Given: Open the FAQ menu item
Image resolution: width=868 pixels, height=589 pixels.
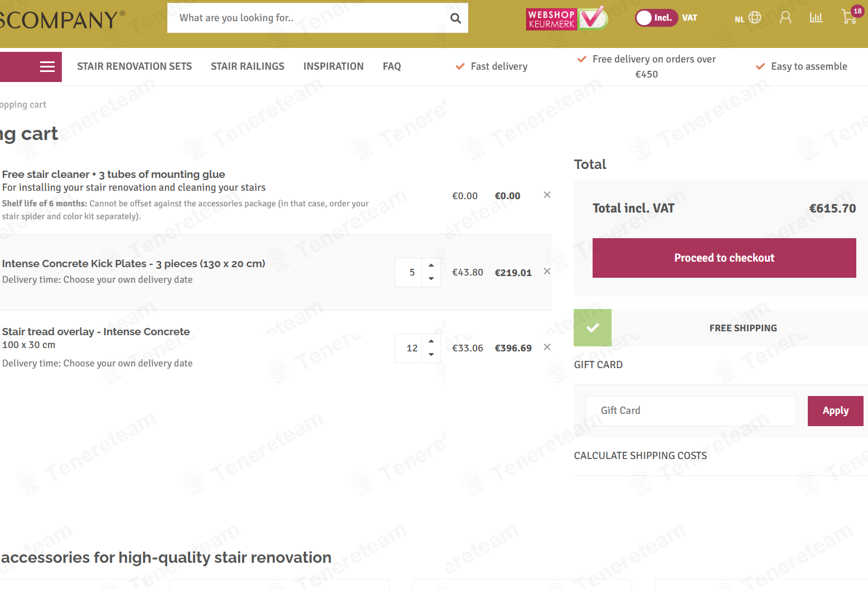Looking at the screenshot, I should tap(392, 66).
